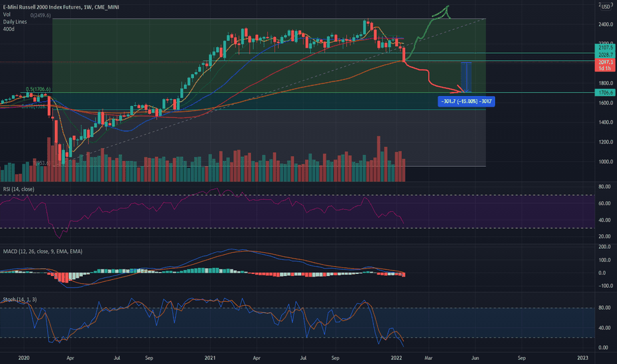Open the MACD (12, 26, close, 9, EMA, EMA) legend

click(42, 251)
